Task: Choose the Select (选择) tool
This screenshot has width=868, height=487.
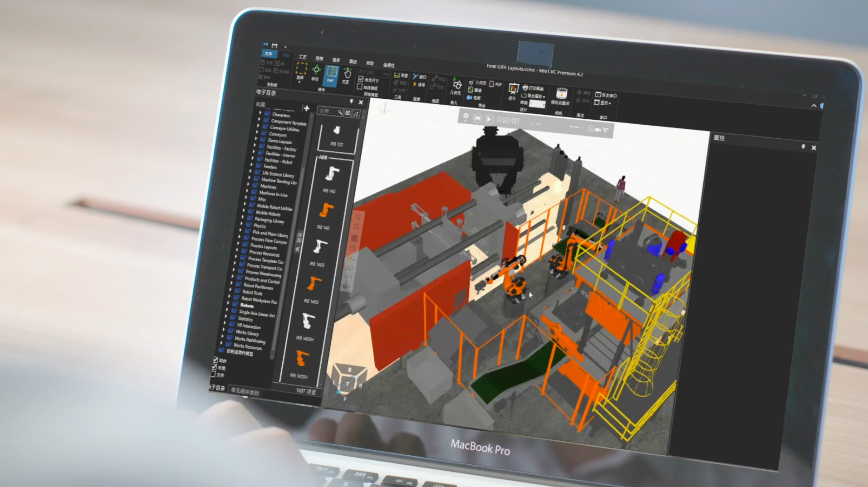Action: 301,70
